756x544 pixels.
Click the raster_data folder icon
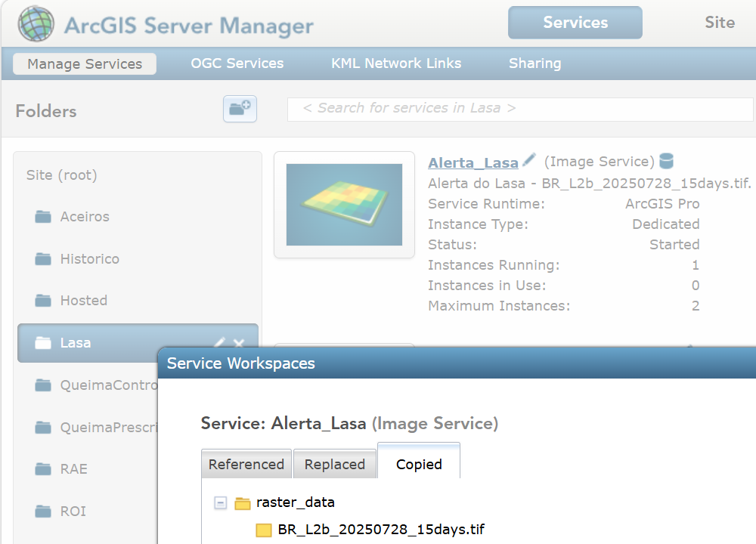(x=243, y=503)
